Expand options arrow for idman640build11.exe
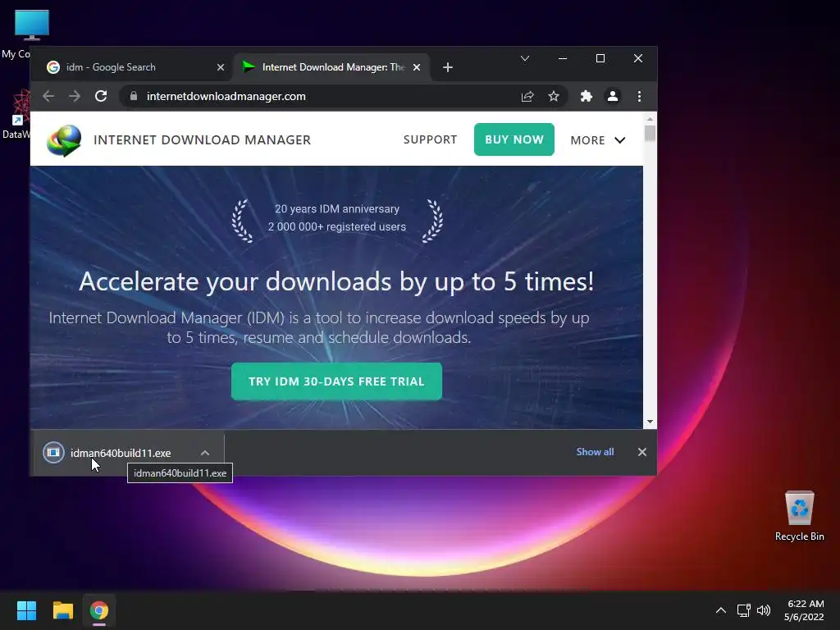The image size is (840, 630). (x=205, y=453)
